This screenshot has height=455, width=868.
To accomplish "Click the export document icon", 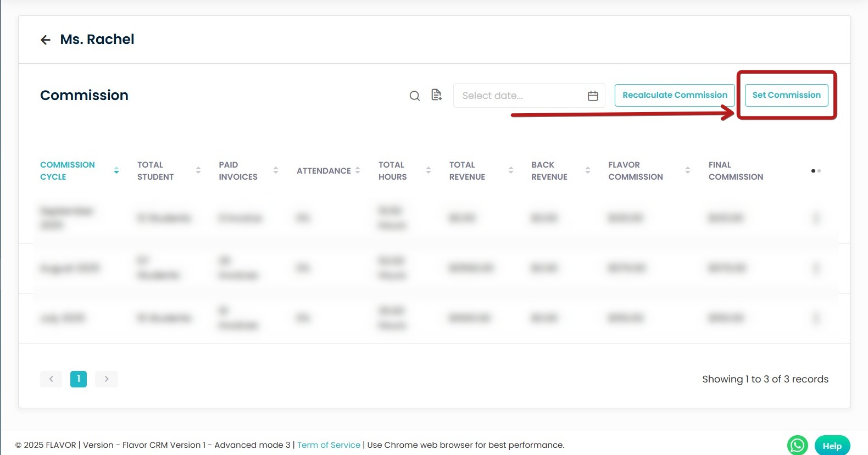I will pyautogui.click(x=437, y=95).
